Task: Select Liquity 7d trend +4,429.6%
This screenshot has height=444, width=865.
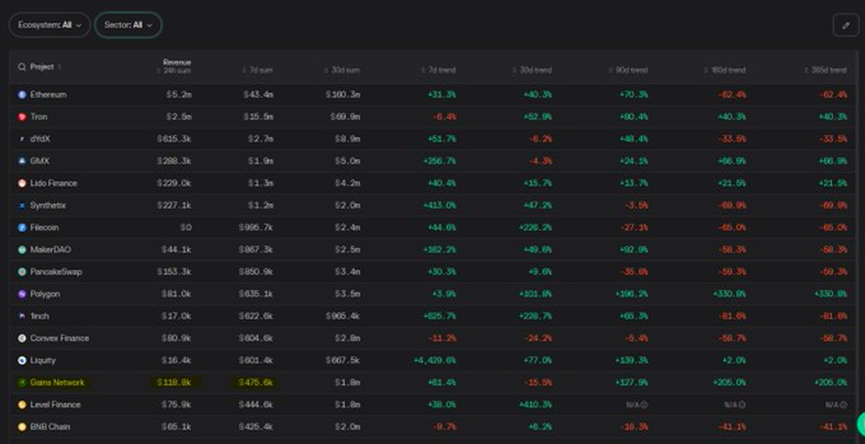Action: (x=435, y=360)
